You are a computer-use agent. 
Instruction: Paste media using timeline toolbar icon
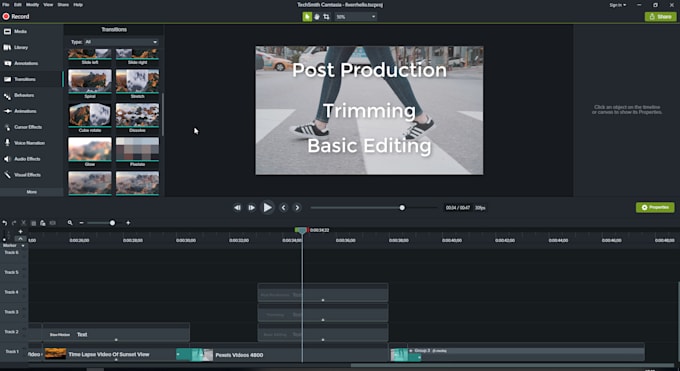pos(42,223)
